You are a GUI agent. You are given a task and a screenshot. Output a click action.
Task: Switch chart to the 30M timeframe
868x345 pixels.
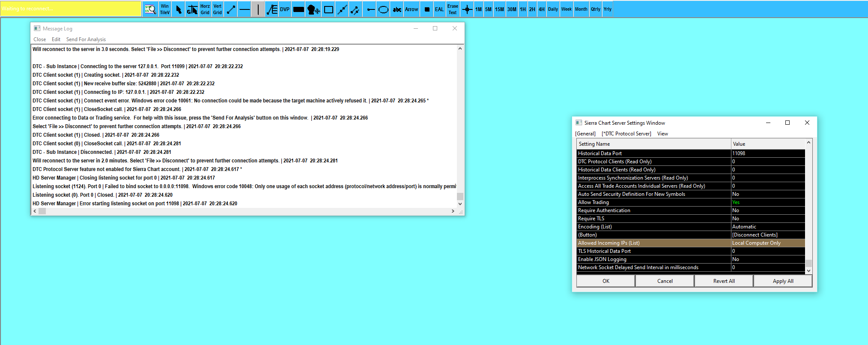pos(512,9)
